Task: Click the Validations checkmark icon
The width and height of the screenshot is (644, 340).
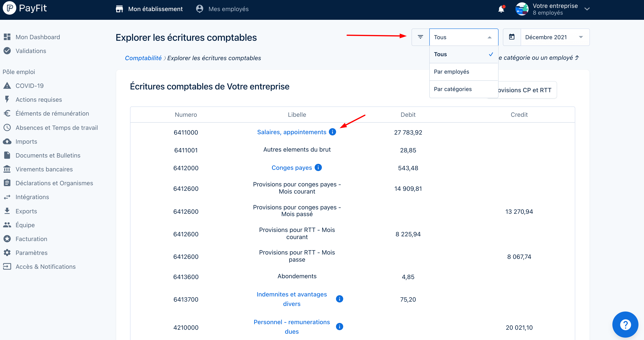Action: pyautogui.click(x=7, y=51)
